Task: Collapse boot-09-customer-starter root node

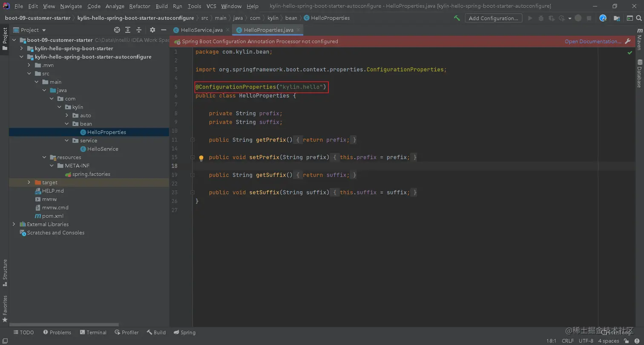Action: (14, 40)
